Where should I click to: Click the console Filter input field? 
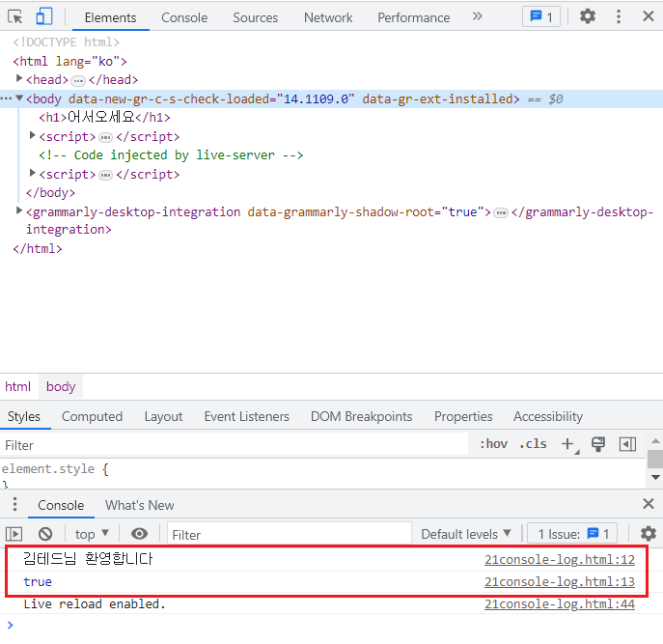tap(288, 534)
